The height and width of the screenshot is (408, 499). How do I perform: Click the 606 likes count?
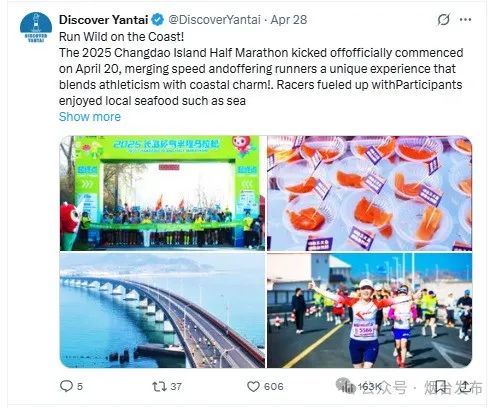274,387
